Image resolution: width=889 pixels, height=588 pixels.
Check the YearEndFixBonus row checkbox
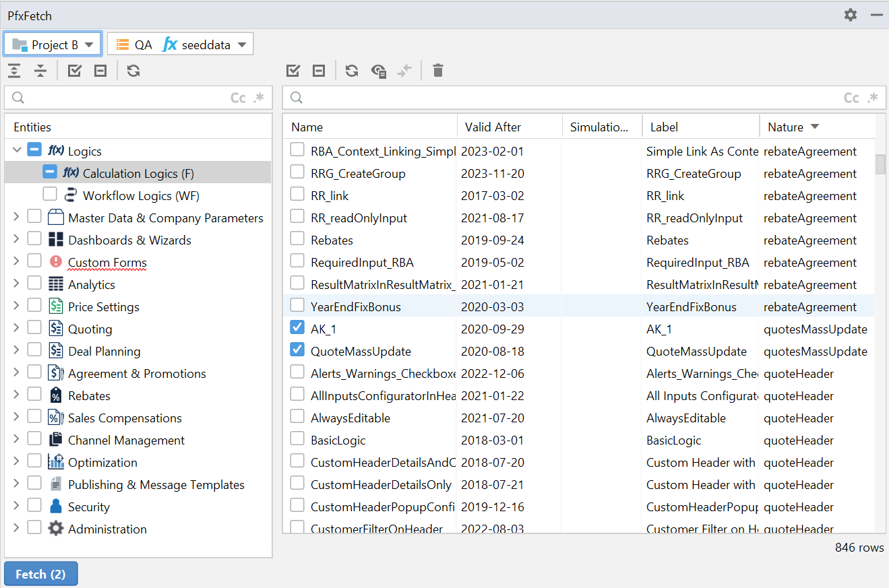pyautogui.click(x=297, y=306)
